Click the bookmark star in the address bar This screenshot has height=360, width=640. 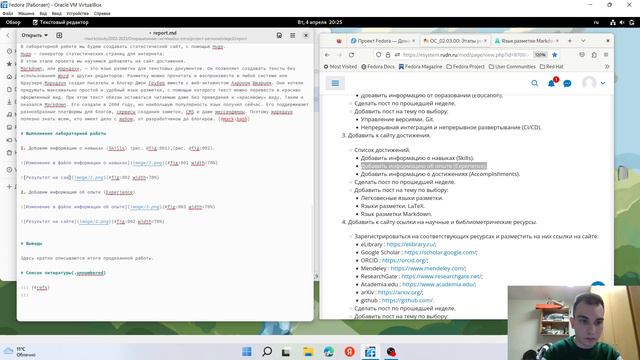coord(554,55)
